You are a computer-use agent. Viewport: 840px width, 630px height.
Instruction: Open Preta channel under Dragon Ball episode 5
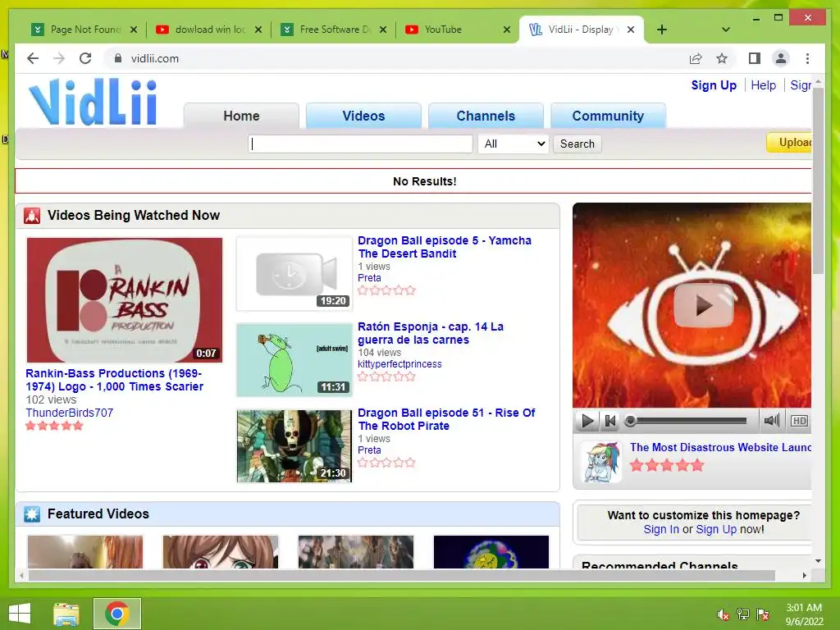click(369, 278)
